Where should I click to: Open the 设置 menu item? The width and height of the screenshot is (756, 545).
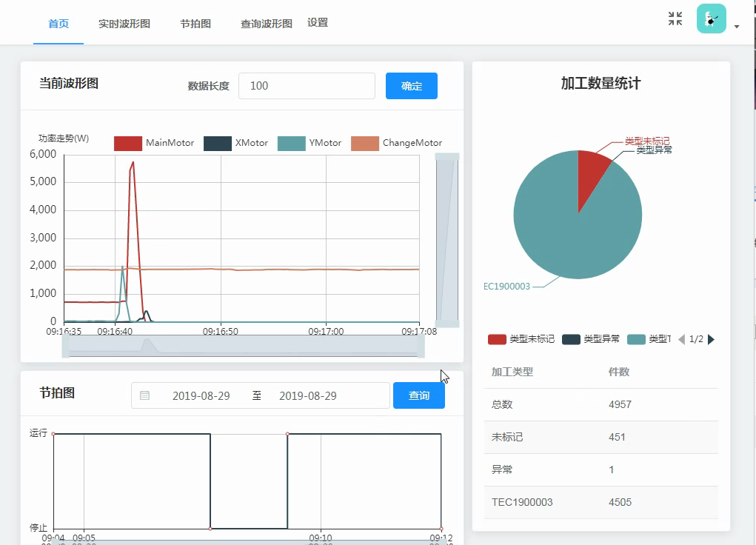[318, 23]
